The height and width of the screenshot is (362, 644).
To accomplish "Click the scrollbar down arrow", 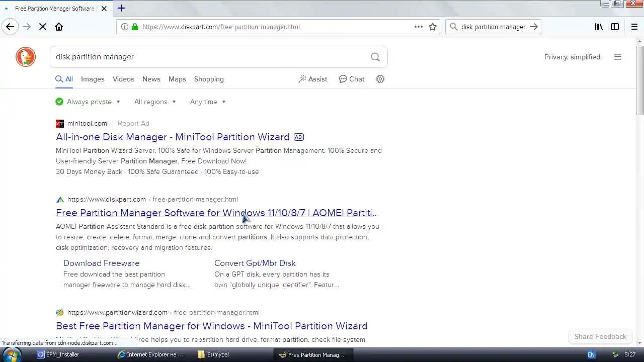I will click(640, 343).
